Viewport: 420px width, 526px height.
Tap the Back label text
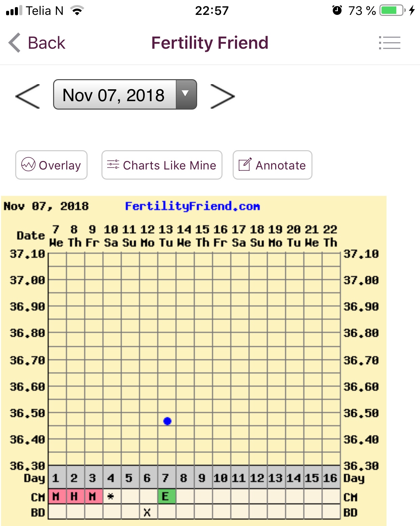point(46,43)
